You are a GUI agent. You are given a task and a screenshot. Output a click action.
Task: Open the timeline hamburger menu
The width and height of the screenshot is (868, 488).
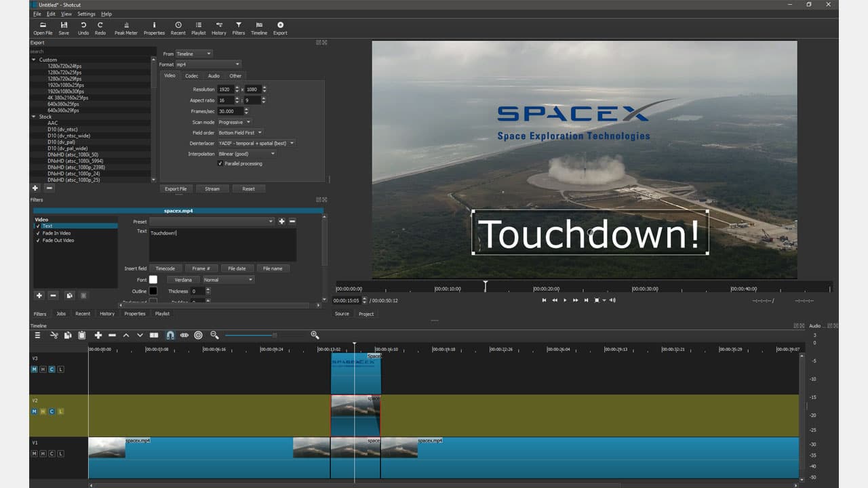click(x=37, y=335)
